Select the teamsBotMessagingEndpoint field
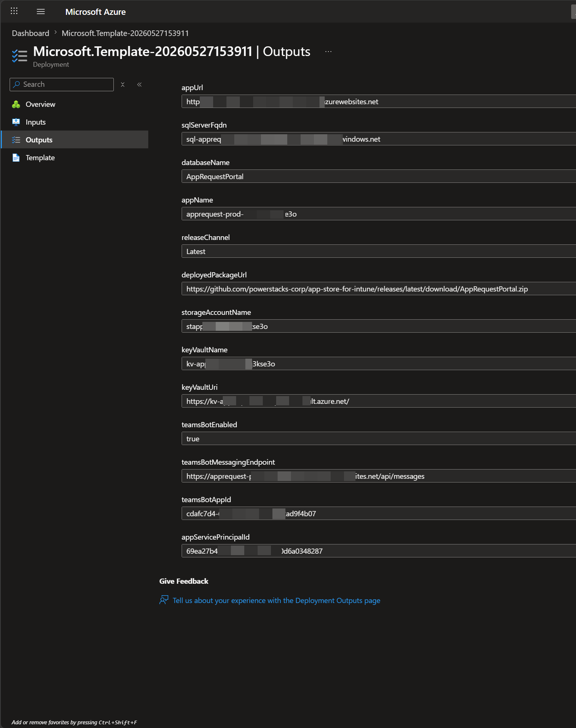Screen dimensions: 576x728 pyautogui.click(x=378, y=476)
